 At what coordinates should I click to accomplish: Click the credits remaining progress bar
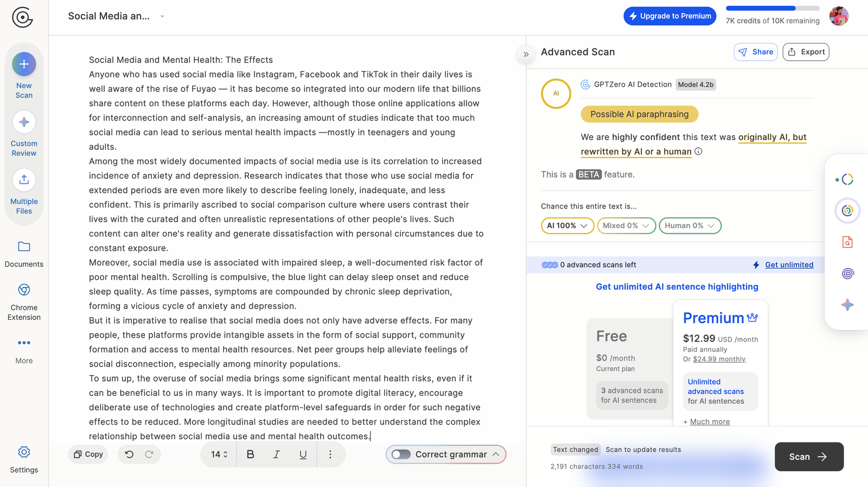[x=772, y=9]
